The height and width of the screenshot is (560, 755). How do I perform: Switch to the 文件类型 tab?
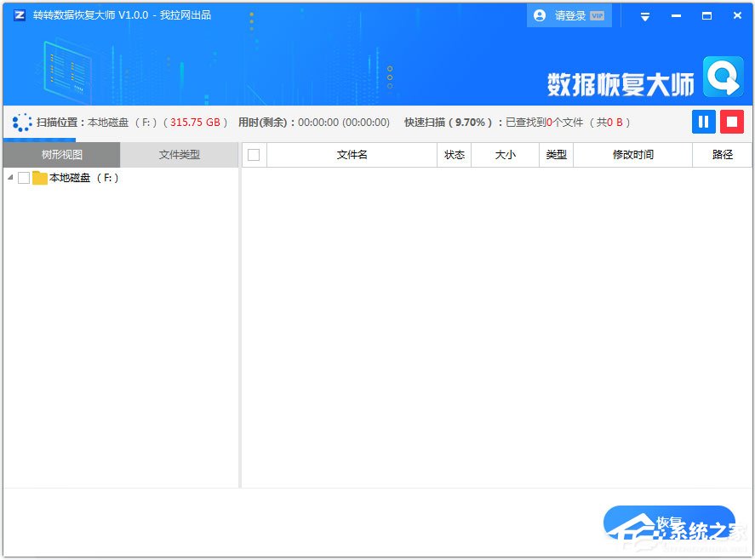click(x=179, y=155)
